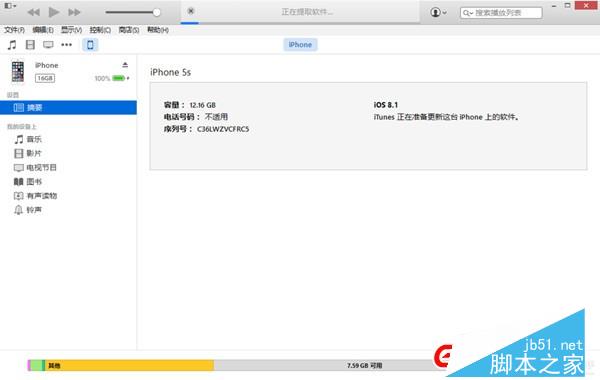Click the iPhone device thumbnail in sidebar
This screenshot has height=380, width=600.
[x=18, y=71]
